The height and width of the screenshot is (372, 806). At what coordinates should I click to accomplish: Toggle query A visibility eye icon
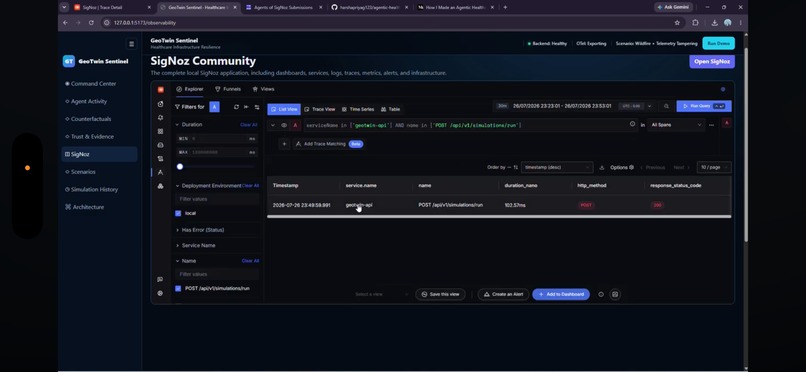pos(284,125)
